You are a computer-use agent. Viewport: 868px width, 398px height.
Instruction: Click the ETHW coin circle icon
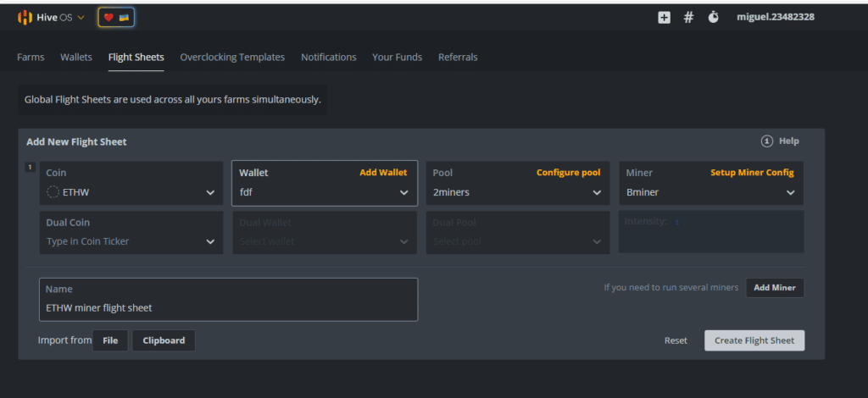click(53, 192)
